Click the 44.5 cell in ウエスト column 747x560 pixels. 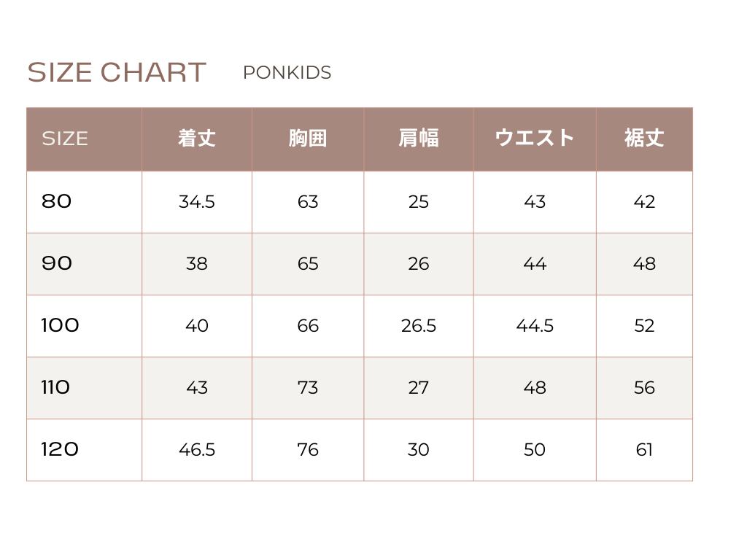point(535,326)
